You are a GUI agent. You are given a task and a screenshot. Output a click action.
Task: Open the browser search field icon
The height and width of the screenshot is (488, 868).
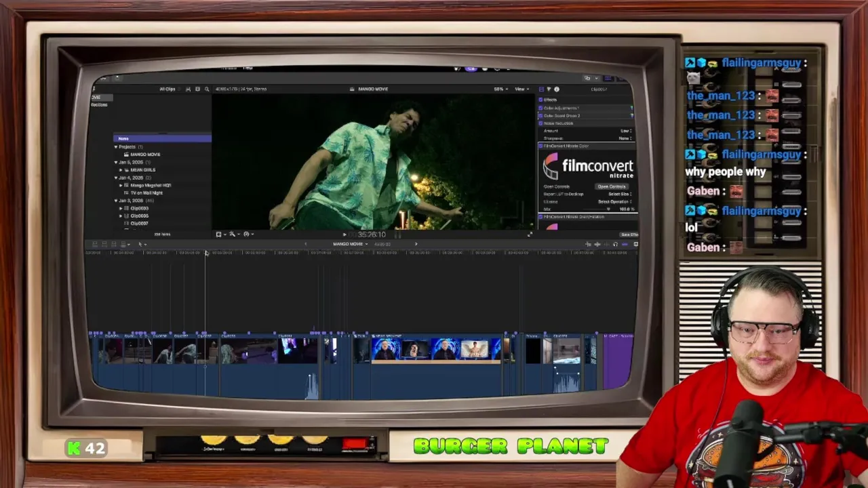point(207,89)
